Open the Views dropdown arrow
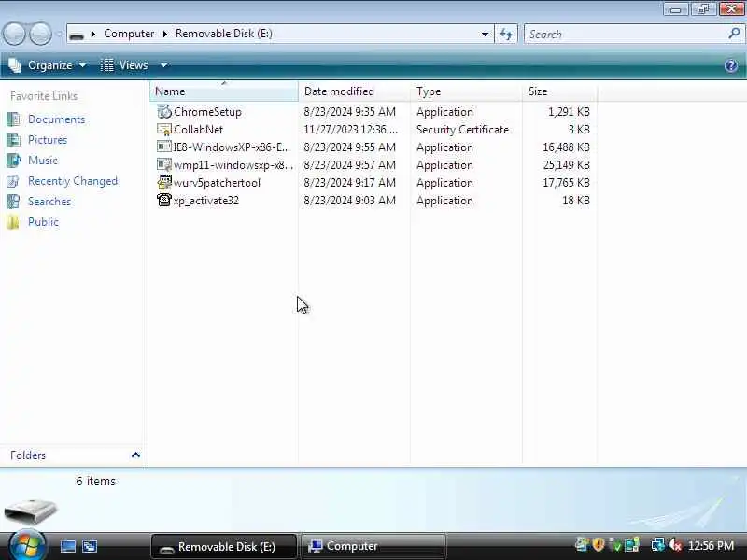 [163, 65]
